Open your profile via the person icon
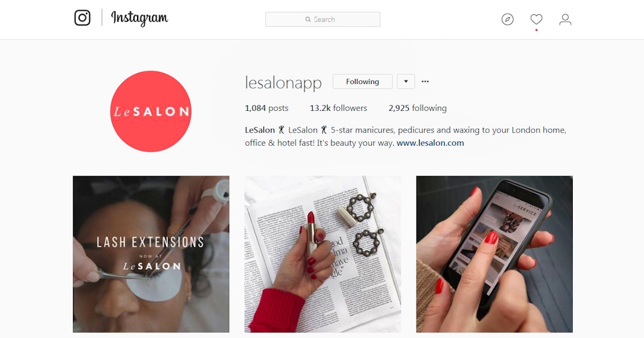This screenshot has width=644, height=338. 565,19
